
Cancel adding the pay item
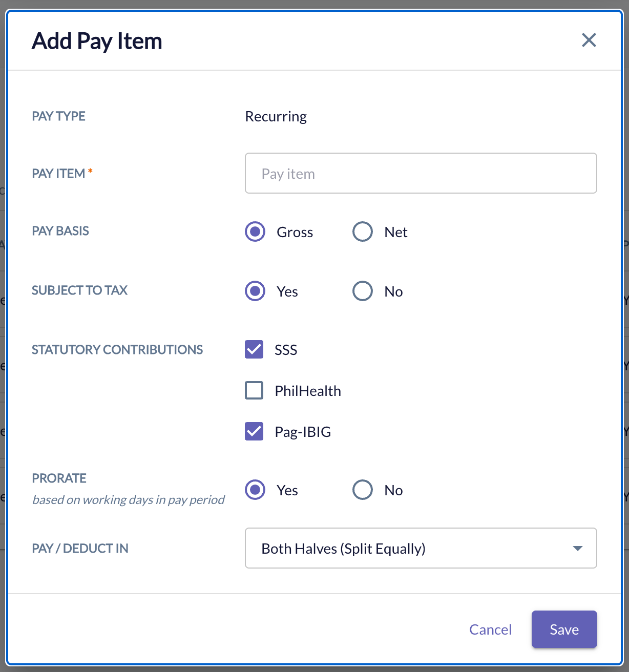point(490,629)
